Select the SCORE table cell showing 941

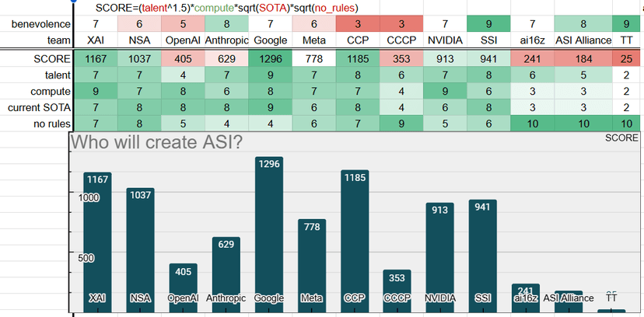[x=488, y=59]
